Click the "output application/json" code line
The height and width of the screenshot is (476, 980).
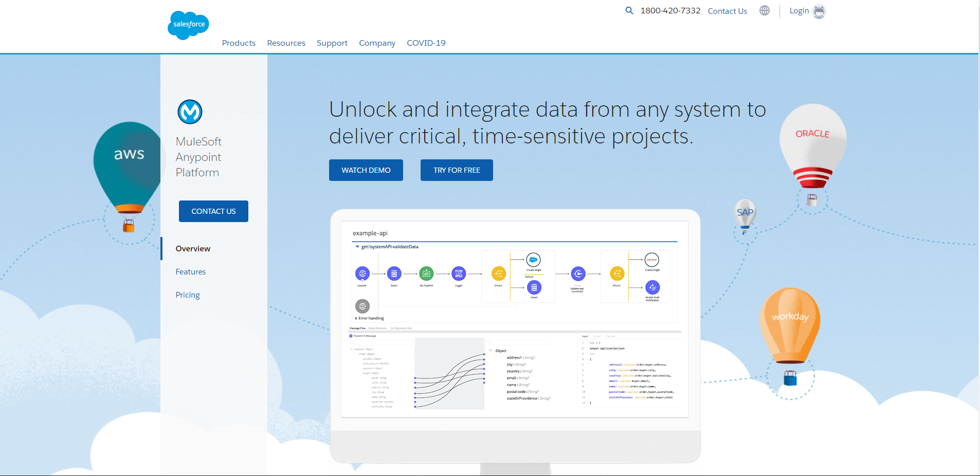coord(607,349)
